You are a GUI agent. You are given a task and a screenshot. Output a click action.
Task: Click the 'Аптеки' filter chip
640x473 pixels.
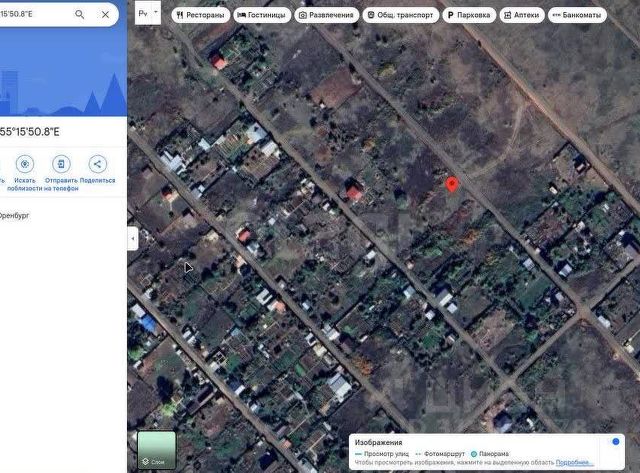coord(522,15)
